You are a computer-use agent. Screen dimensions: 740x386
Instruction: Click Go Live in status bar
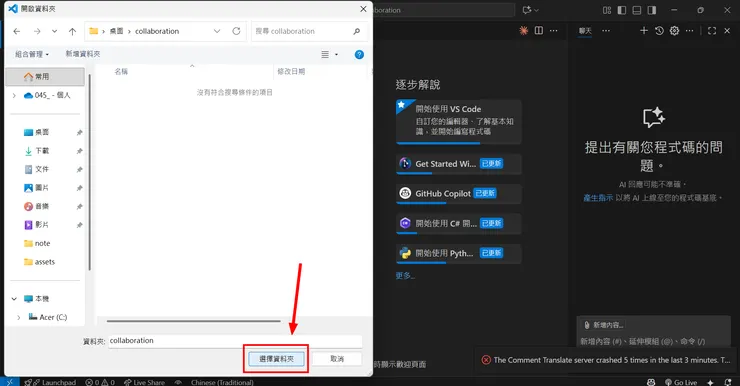pyautogui.click(x=681, y=382)
